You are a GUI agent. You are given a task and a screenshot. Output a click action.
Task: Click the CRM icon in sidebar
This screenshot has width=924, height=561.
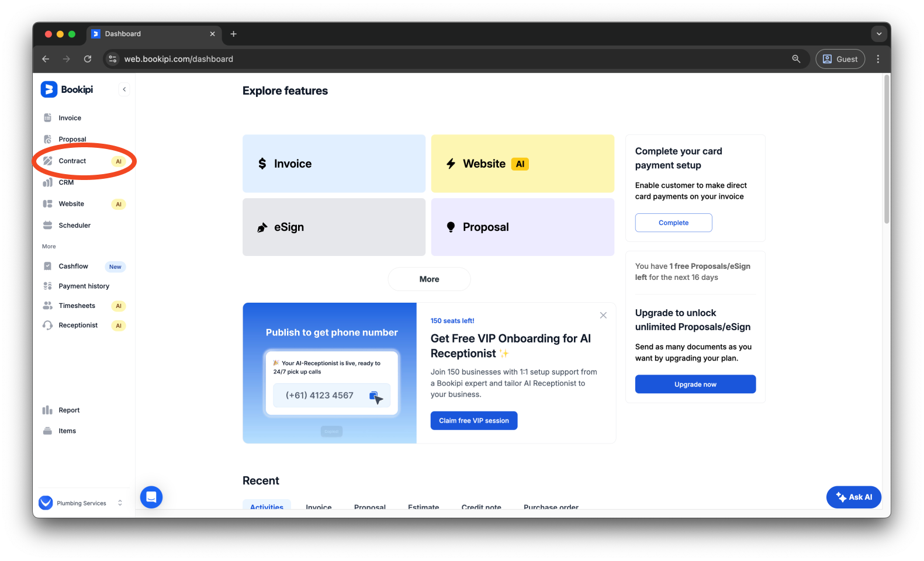(x=48, y=182)
